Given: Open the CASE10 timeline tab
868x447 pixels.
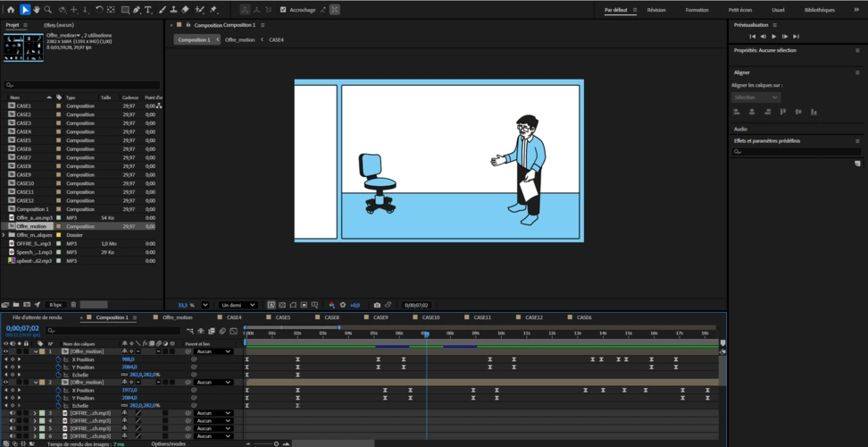Looking at the screenshot, I should (x=430, y=317).
